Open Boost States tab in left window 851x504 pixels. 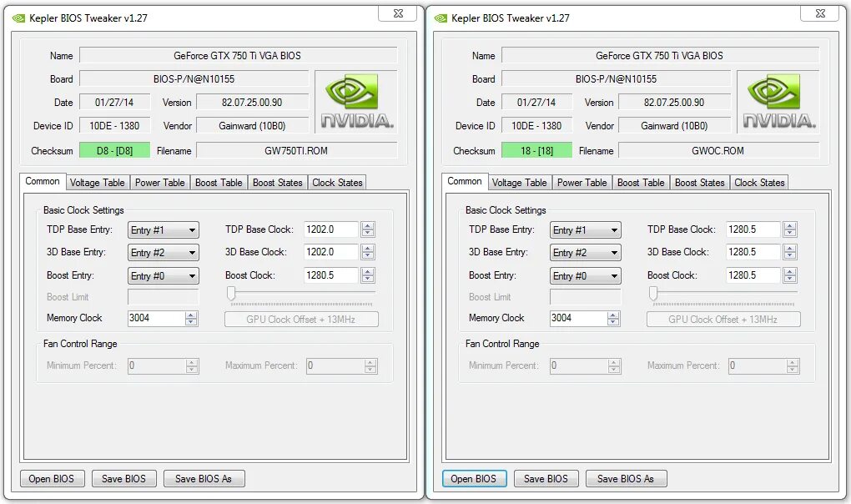(x=277, y=183)
